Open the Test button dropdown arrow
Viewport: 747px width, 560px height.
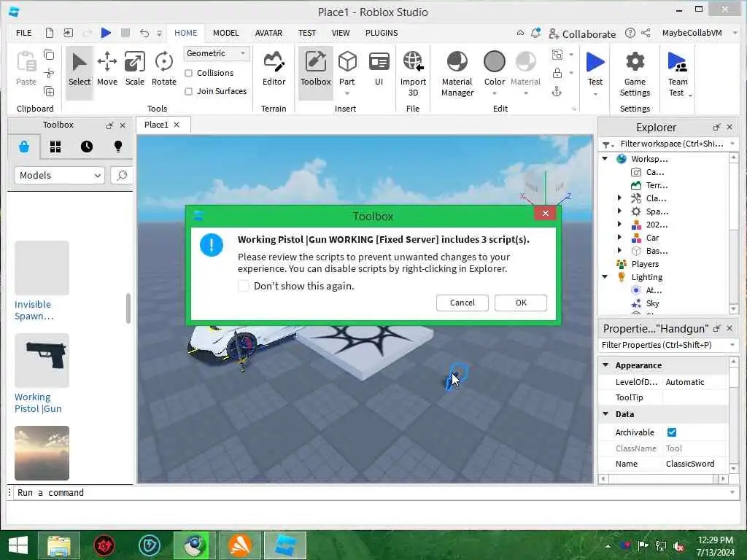pos(595,95)
